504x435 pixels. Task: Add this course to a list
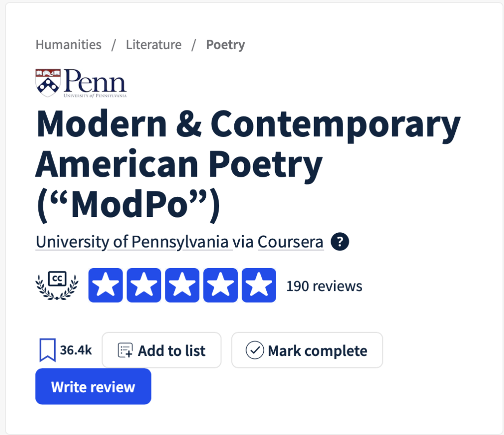coord(161,350)
